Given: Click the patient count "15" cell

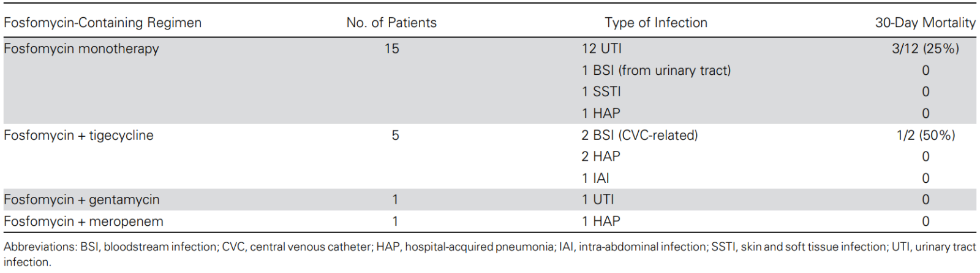Looking at the screenshot, I should coord(392,49).
